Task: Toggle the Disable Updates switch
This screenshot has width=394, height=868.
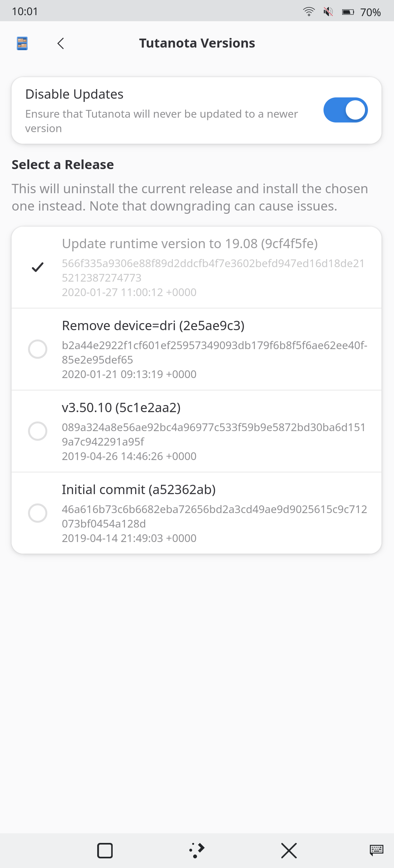Action: point(345,110)
